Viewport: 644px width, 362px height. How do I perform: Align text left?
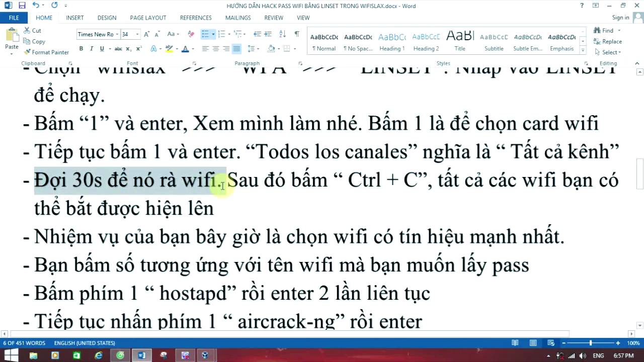(205, 49)
